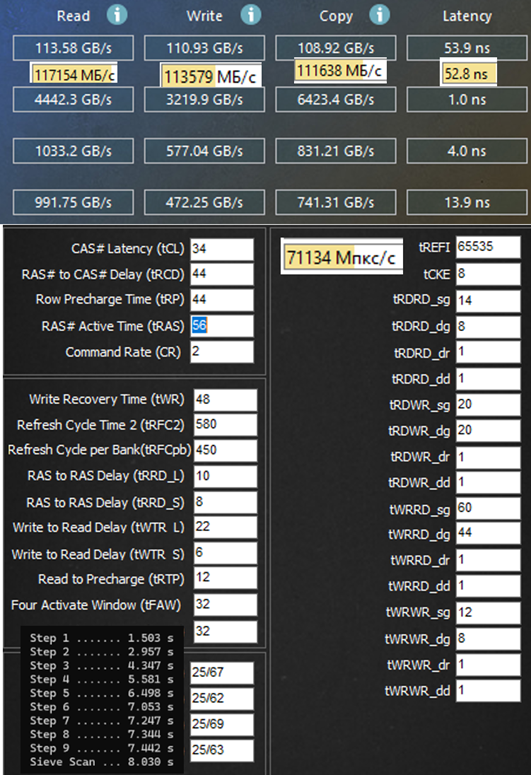This screenshot has width=531, height=775.
Task: Click the Copy 108.92 GB/s result box
Action: point(336,48)
